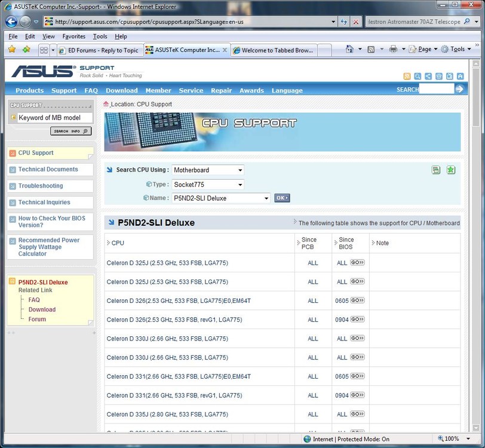Click the zoom level magnifier in status bar
Image resolution: width=485 pixels, height=448 pixels.
point(440,438)
